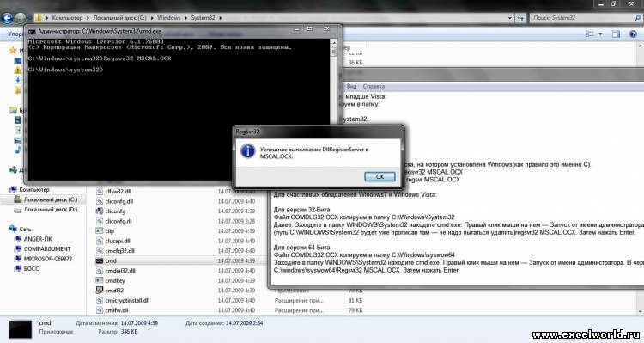Screen dimensions: 644x343
Task: Click Компьютер in the address breadcrumb
Action: [x=67, y=18]
